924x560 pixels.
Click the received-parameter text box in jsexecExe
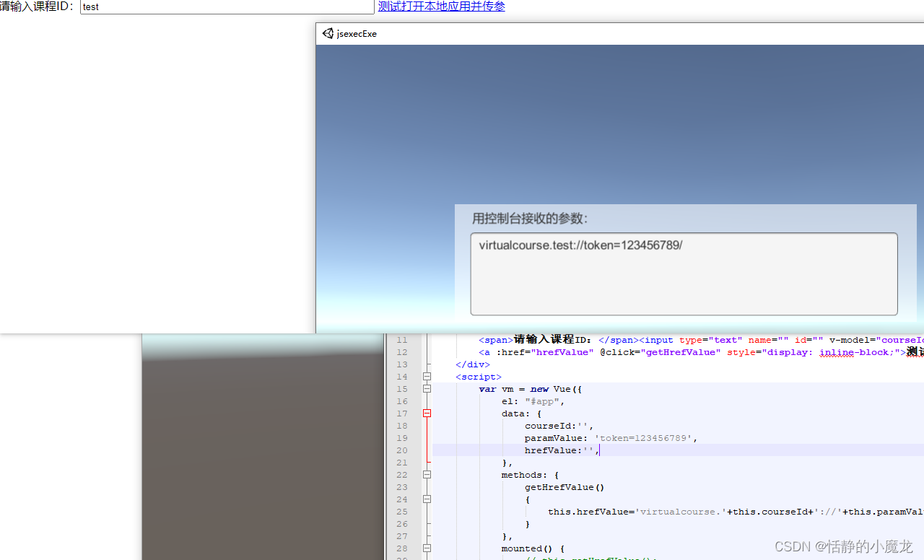[x=684, y=274]
